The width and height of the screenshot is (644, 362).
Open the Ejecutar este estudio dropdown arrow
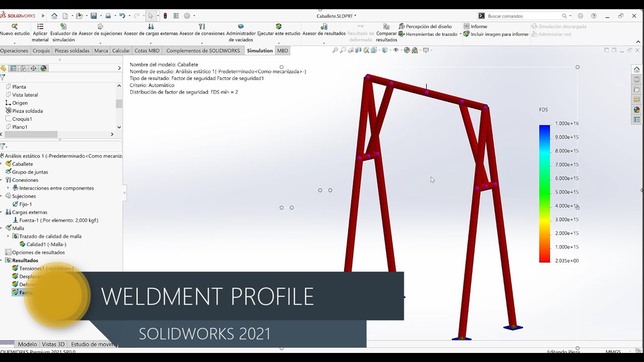coord(279,42)
